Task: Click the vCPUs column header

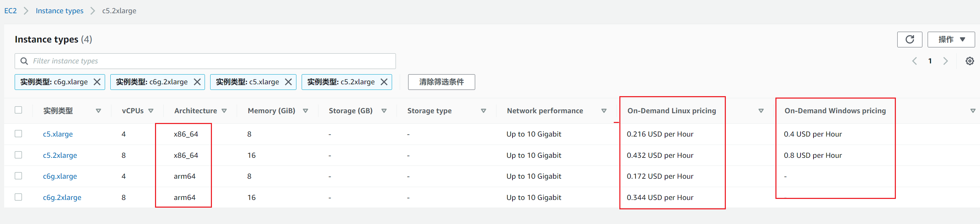Action: [x=133, y=111]
